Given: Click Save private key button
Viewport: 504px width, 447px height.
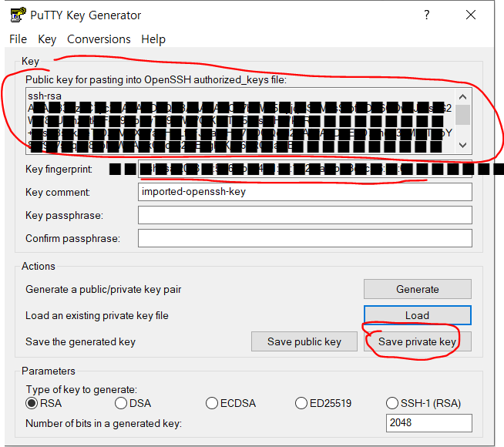Looking at the screenshot, I should [418, 341].
